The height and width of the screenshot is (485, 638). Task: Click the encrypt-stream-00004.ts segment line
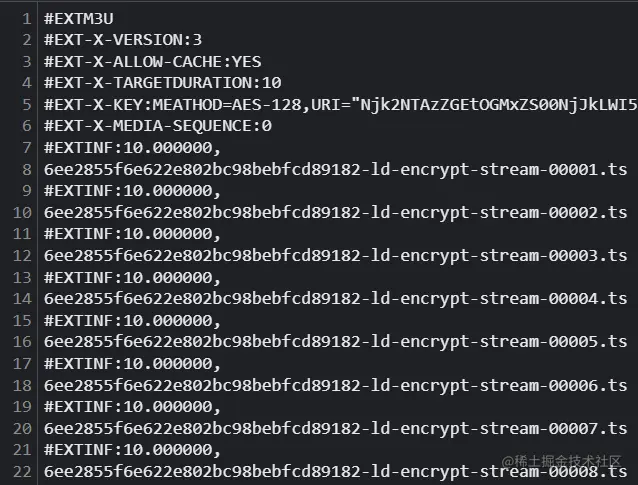coord(336,299)
